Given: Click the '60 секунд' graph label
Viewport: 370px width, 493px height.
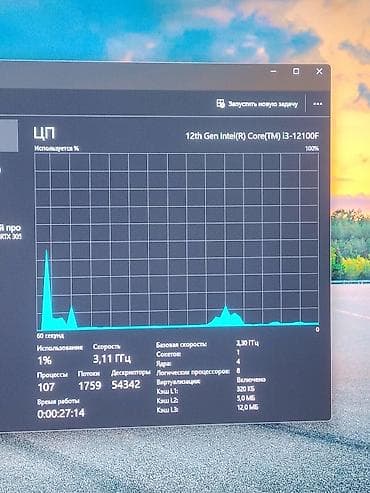Looking at the screenshot, I should [x=50, y=335].
